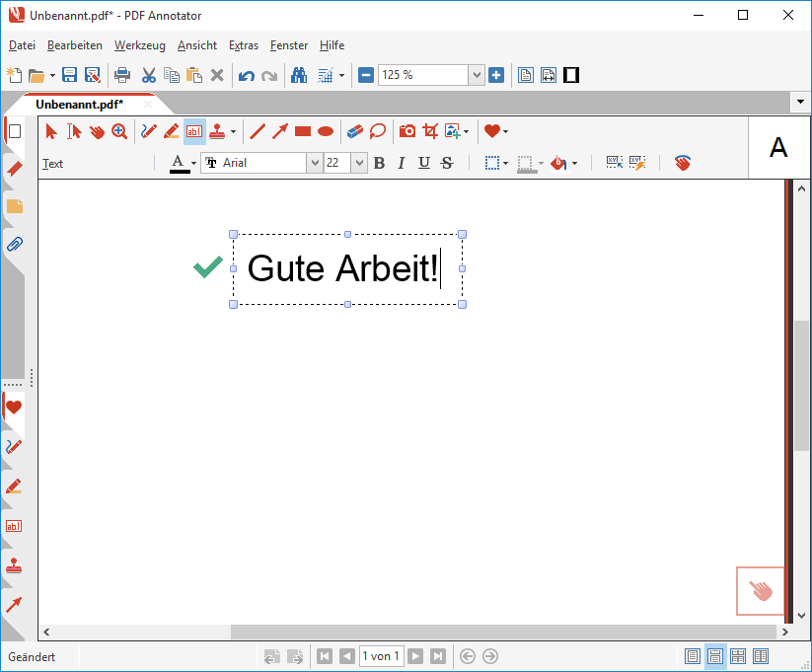Image resolution: width=812 pixels, height=672 pixels.
Task: Open the 125 % zoom level dropdown
Action: 477,75
